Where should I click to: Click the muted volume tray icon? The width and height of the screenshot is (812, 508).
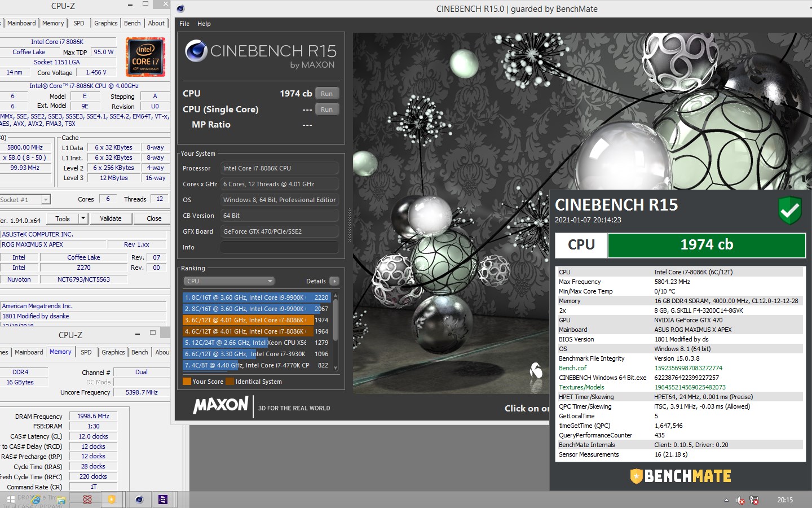click(740, 500)
